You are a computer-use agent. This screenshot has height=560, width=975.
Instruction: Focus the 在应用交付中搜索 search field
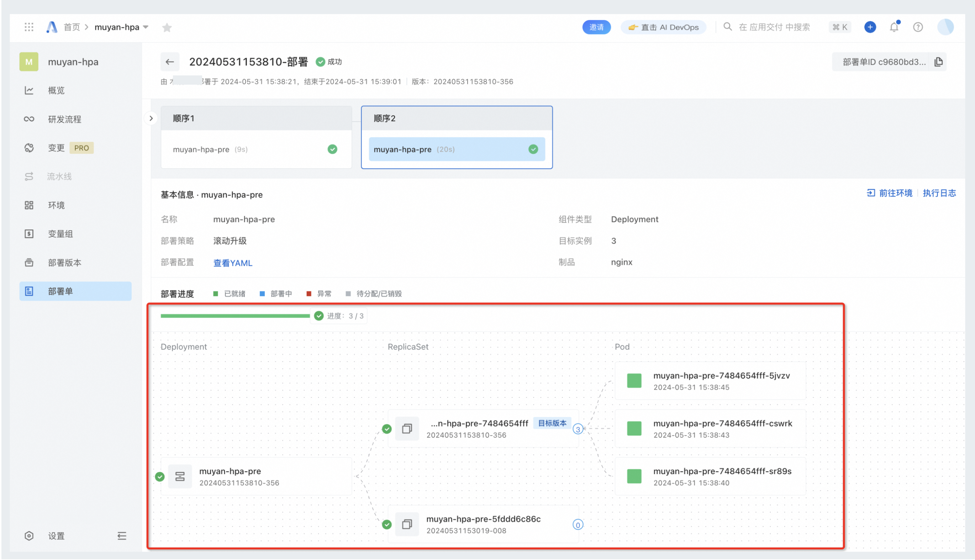pyautogui.click(x=774, y=27)
